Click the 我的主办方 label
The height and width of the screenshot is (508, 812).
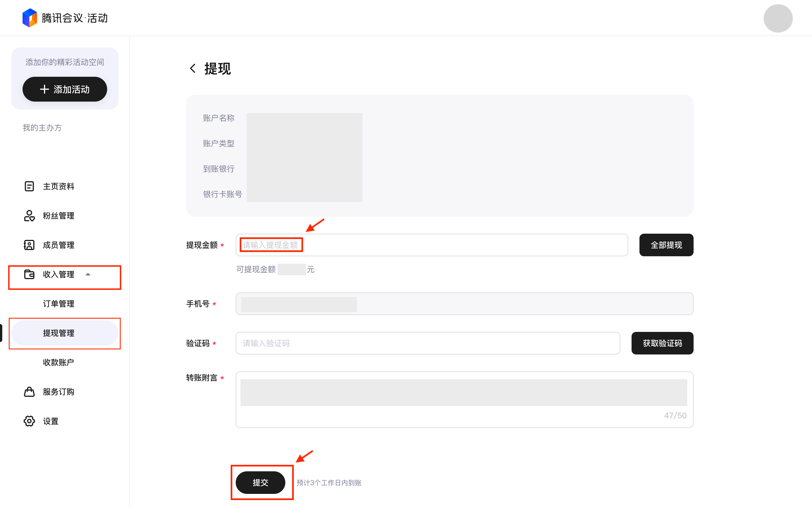(42, 128)
